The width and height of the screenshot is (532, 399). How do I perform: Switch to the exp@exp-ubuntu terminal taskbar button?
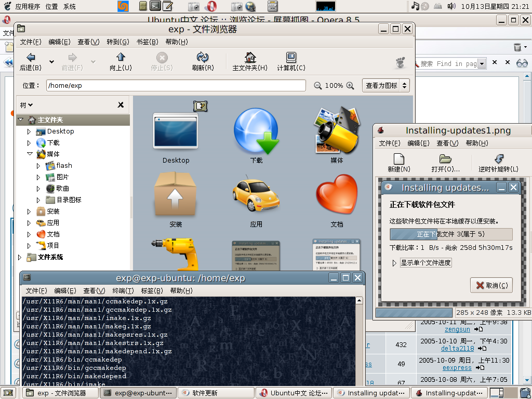pyautogui.click(x=138, y=393)
